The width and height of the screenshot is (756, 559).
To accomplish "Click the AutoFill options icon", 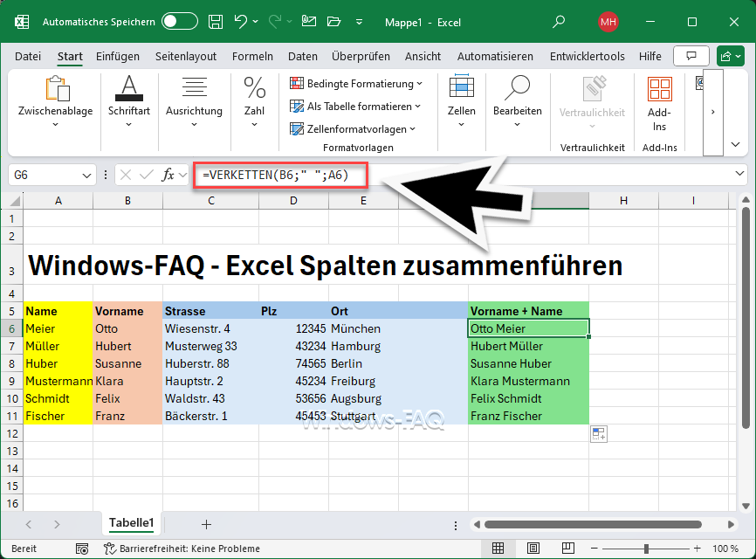I will point(599,433).
